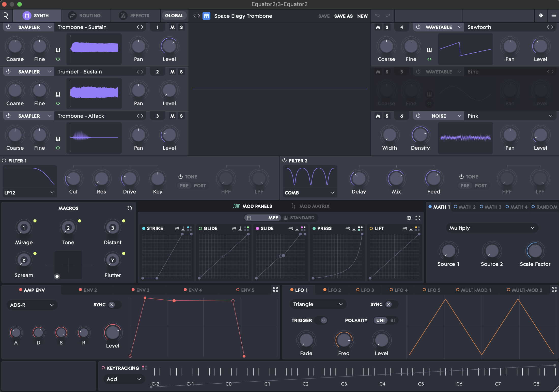559x392 pixels.
Task: Select STANDARD mod panel mode
Action: [x=299, y=218]
